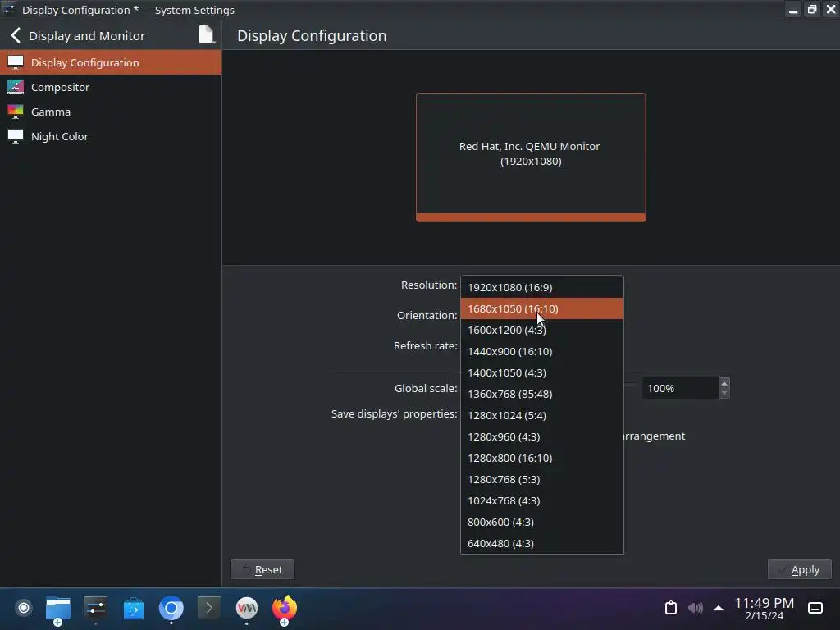Choose 1440x900 (16:10) resolution
The height and width of the screenshot is (630, 840).
[x=542, y=351]
